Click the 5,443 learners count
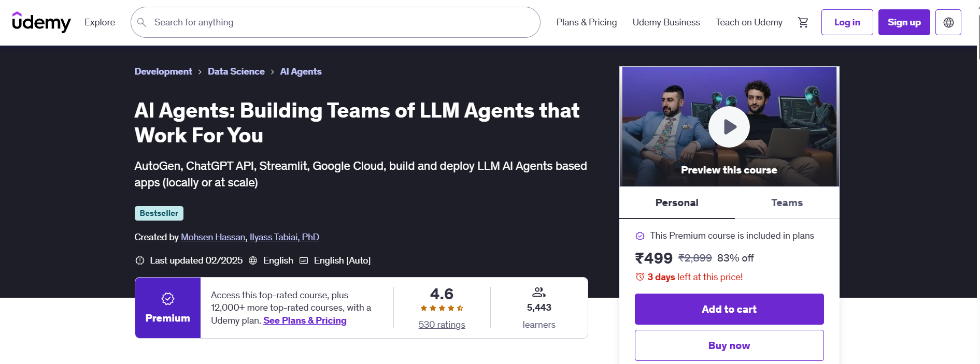Screen dimensions: 980x364 pos(539,308)
